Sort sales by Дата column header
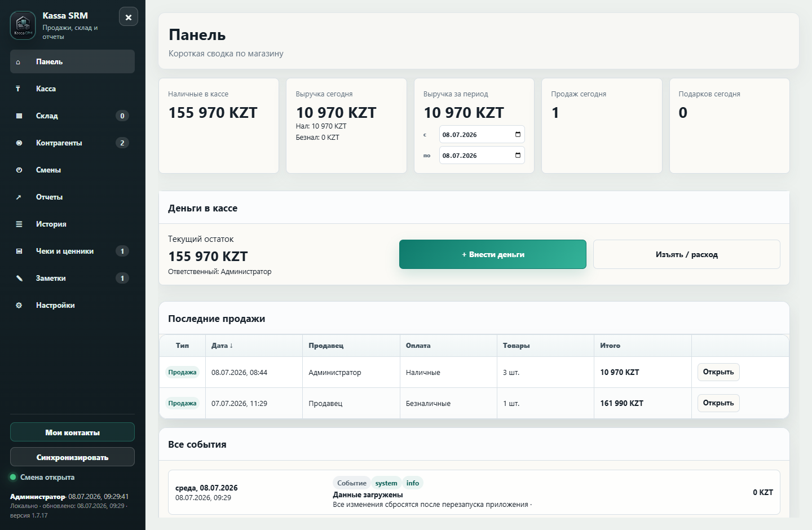The height and width of the screenshot is (530, 812). [222, 346]
